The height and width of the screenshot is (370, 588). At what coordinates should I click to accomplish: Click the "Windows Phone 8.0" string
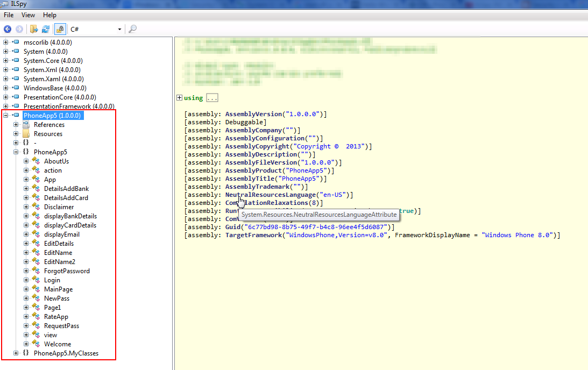[x=517, y=236]
